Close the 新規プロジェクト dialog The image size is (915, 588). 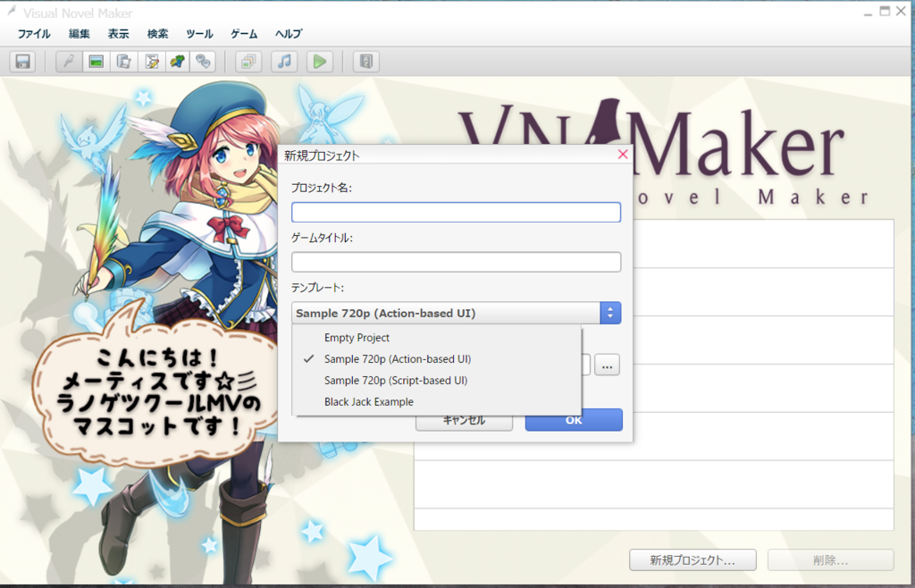[x=623, y=154]
